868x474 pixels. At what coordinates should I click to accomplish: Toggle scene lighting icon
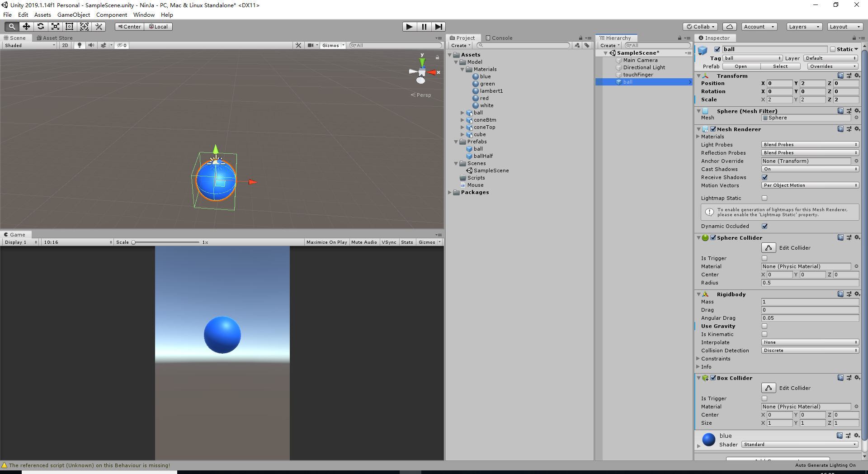80,45
